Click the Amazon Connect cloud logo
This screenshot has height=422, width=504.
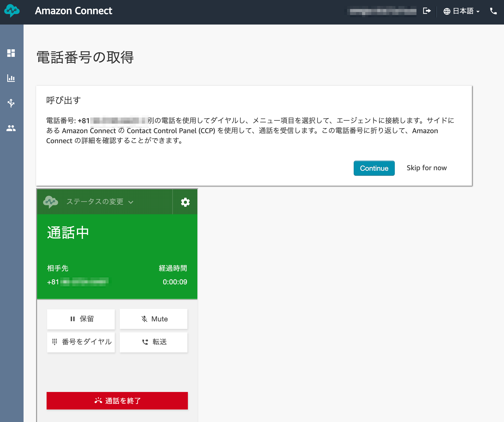[12, 11]
